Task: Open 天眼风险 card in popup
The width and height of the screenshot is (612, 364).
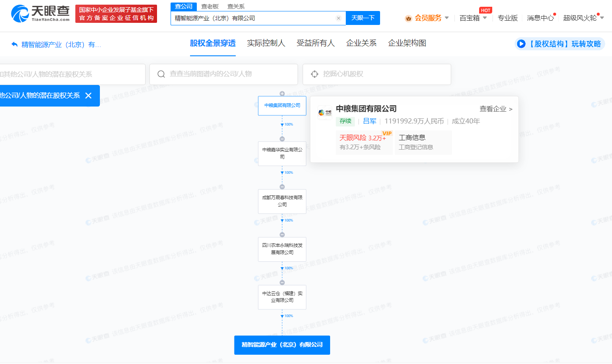Action: (364, 142)
